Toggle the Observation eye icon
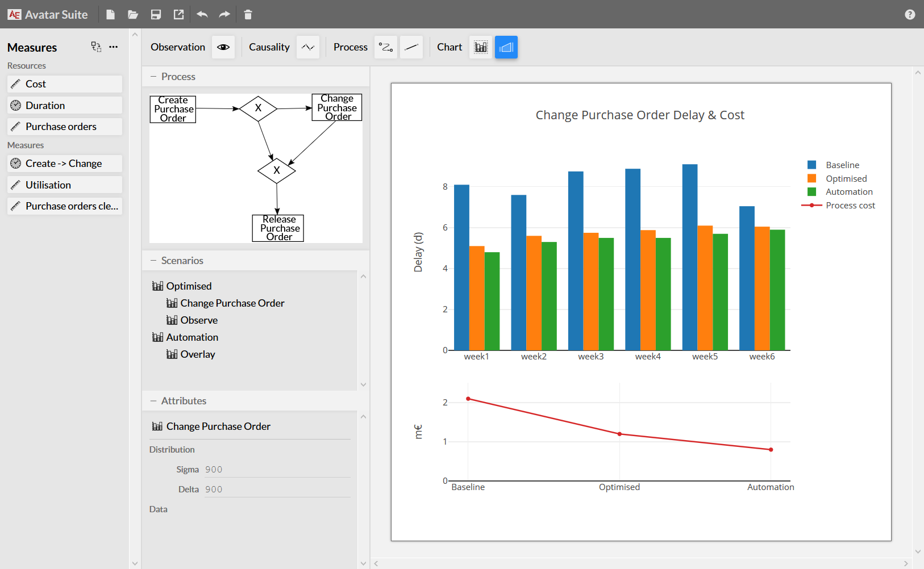 (x=223, y=47)
